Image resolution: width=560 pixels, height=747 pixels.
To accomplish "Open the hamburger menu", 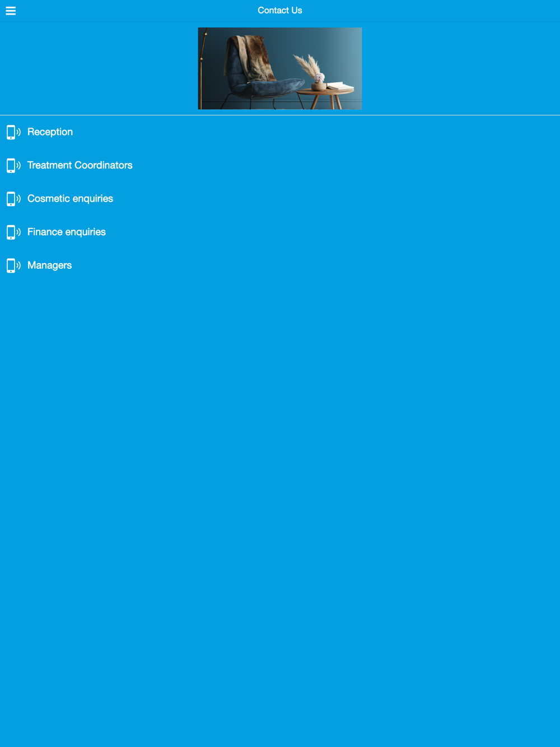I will coord(11,11).
